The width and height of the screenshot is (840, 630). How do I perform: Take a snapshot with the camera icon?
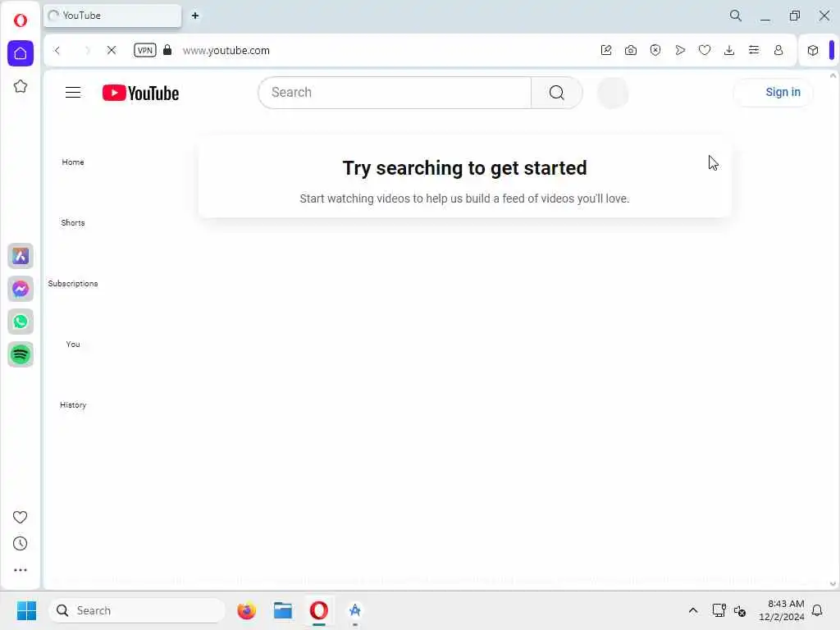click(631, 50)
